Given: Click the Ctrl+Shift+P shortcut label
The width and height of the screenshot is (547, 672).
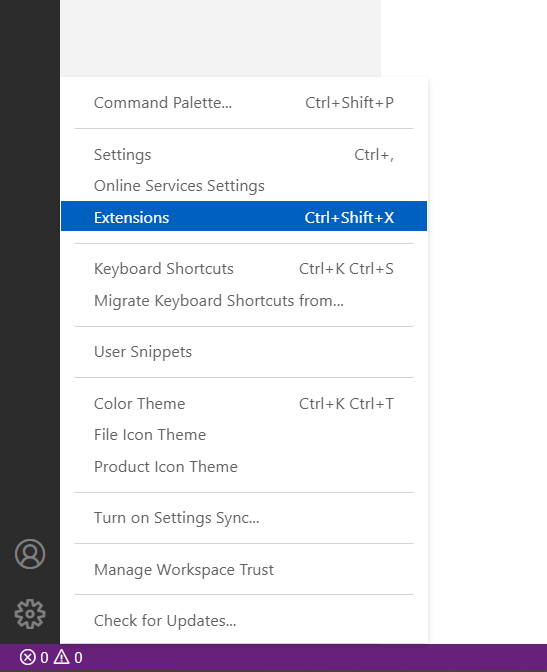Looking at the screenshot, I should coord(349,103).
